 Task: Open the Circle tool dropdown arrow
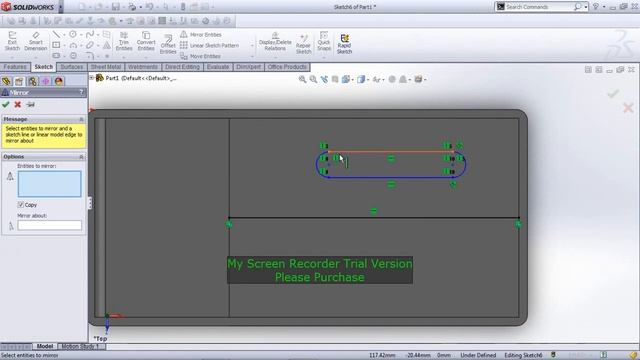coord(80,35)
